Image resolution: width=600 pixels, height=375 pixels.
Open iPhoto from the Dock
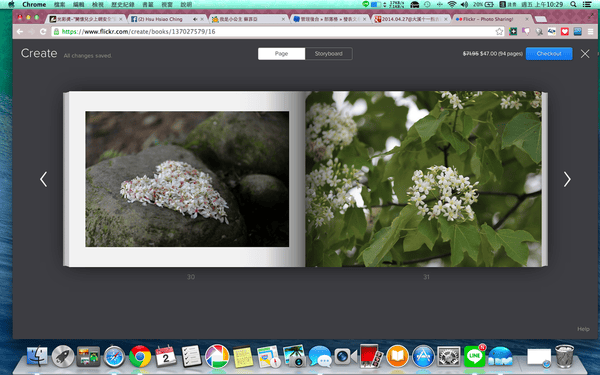click(294, 357)
